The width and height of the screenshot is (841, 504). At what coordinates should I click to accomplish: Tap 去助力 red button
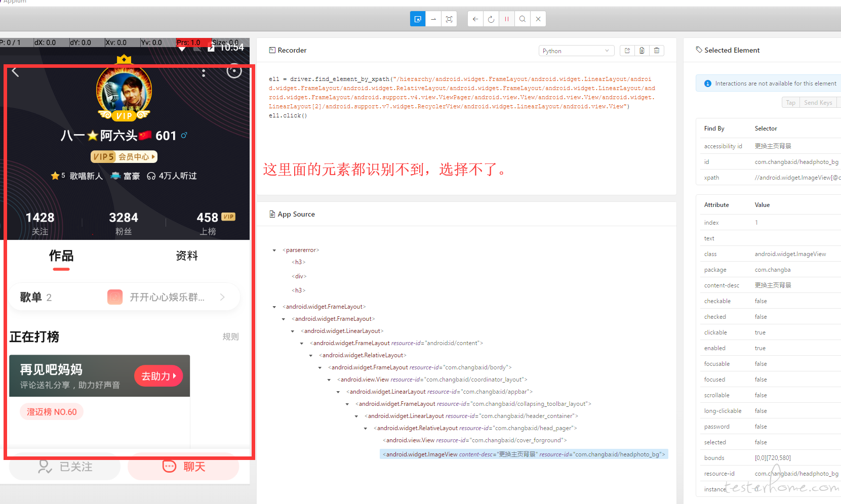pyautogui.click(x=158, y=376)
